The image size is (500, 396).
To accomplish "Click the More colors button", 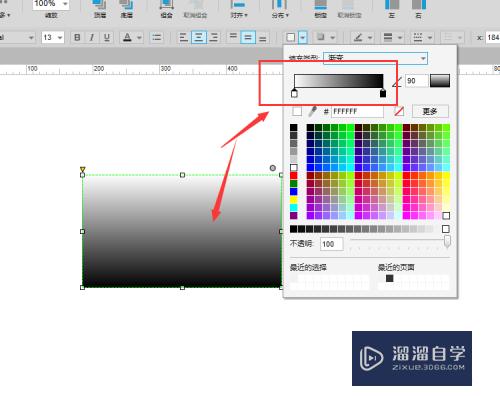I will [x=430, y=111].
